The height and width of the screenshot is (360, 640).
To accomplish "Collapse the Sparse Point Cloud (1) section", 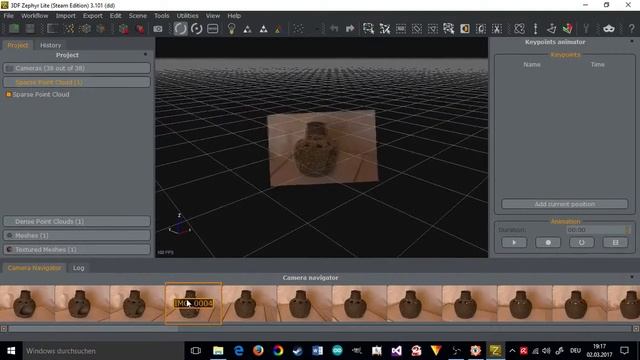I will 77,82.
